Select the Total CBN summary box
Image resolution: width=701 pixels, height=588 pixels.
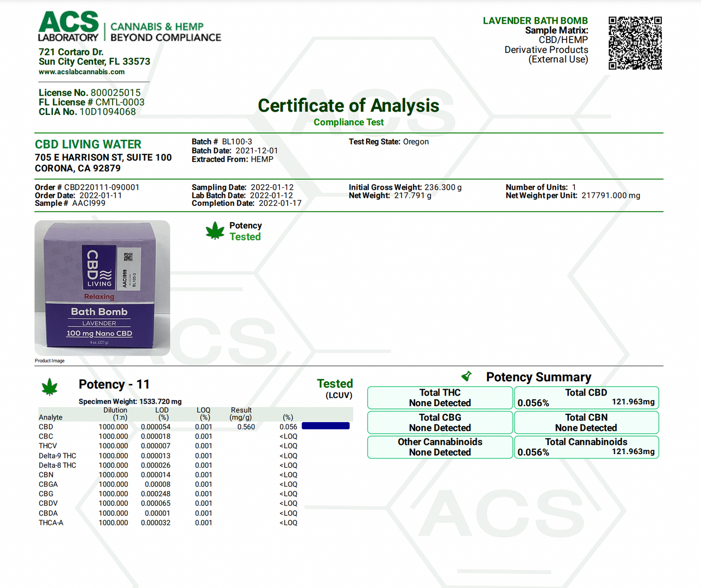[586, 423]
